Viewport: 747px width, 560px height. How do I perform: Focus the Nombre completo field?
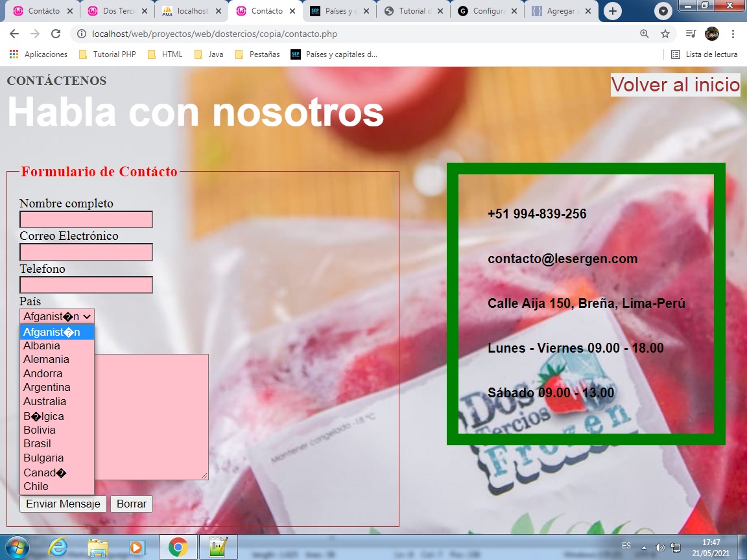(x=86, y=220)
